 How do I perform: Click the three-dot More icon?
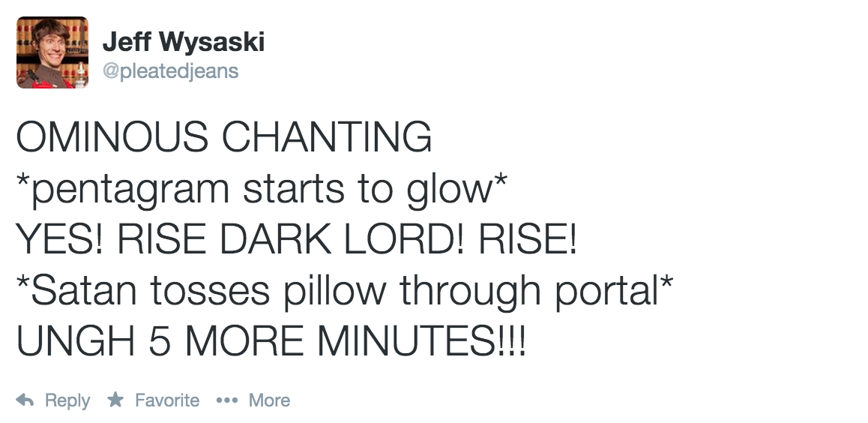pyautogui.click(x=225, y=401)
